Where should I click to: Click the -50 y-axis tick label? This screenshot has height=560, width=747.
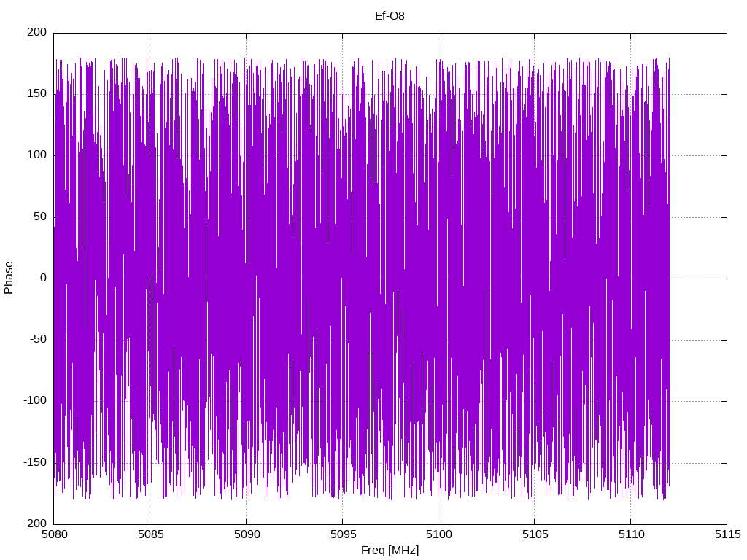(38, 339)
